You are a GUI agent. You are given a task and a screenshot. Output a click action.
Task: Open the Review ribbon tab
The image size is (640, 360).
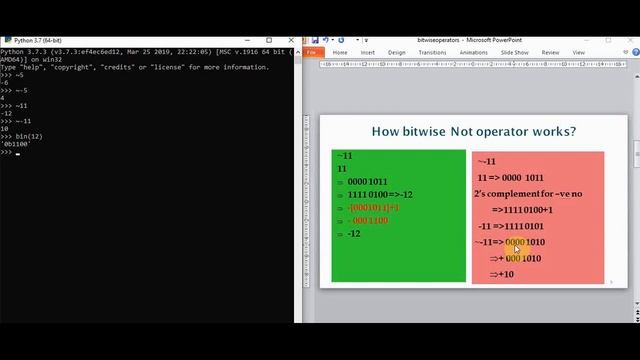point(550,53)
